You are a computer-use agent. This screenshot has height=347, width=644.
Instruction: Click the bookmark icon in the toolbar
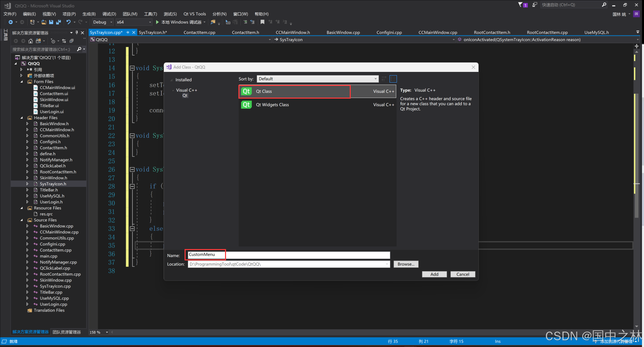(x=262, y=22)
